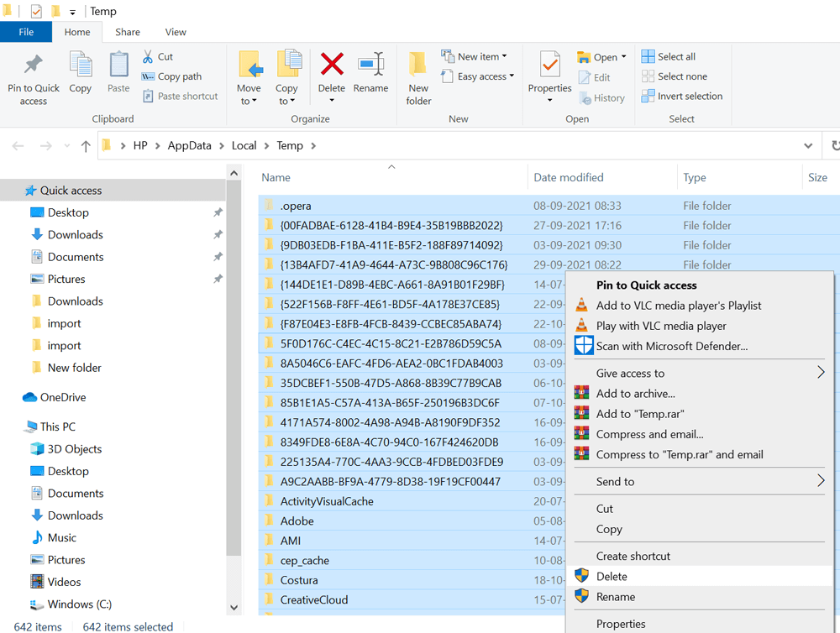Screen dimensions: 840x633
Task: Click the Up arrow navigation button
Action: [86, 146]
